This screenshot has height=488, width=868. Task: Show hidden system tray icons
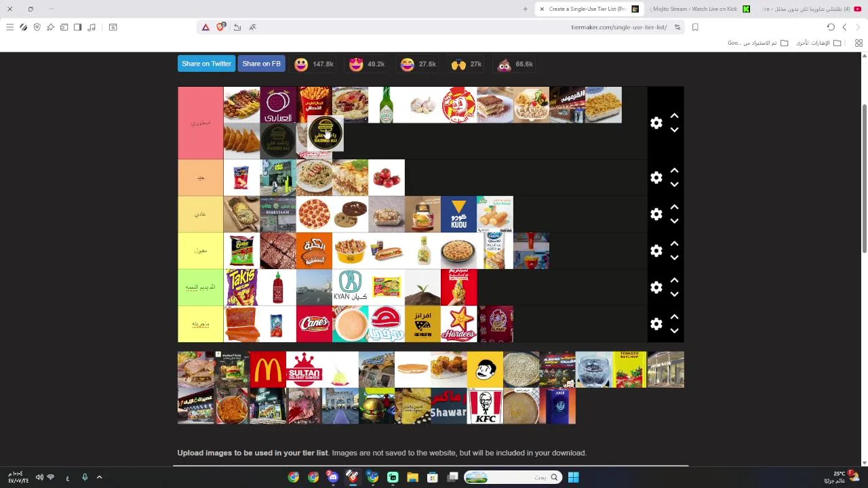point(99,477)
